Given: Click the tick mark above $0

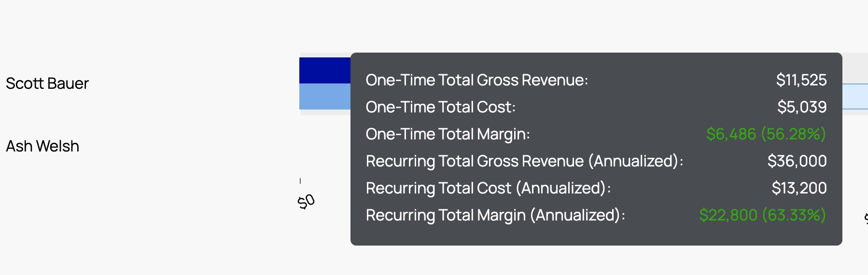Looking at the screenshot, I should pyautogui.click(x=300, y=181).
